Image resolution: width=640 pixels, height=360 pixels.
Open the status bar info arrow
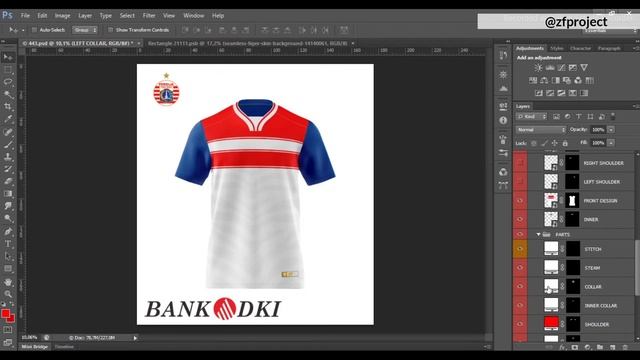(135, 338)
